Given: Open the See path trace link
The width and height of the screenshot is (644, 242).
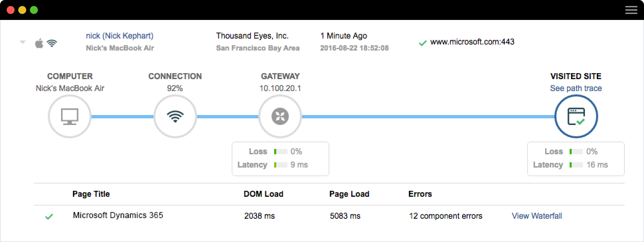Looking at the screenshot, I should click(576, 88).
